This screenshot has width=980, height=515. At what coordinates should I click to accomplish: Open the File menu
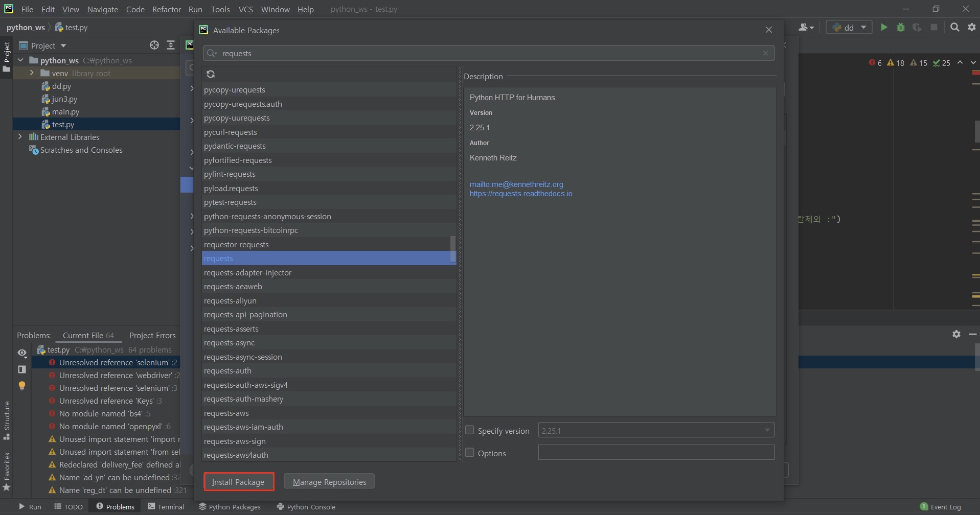(27, 9)
